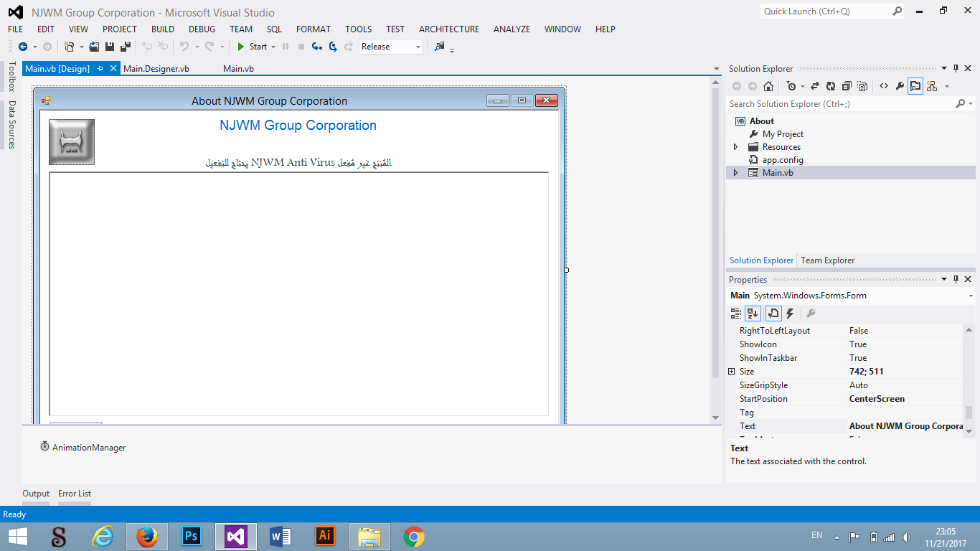Viewport: 980px width, 551px height.
Task: Click the Find in Files toolbar icon
Action: (x=440, y=47)
